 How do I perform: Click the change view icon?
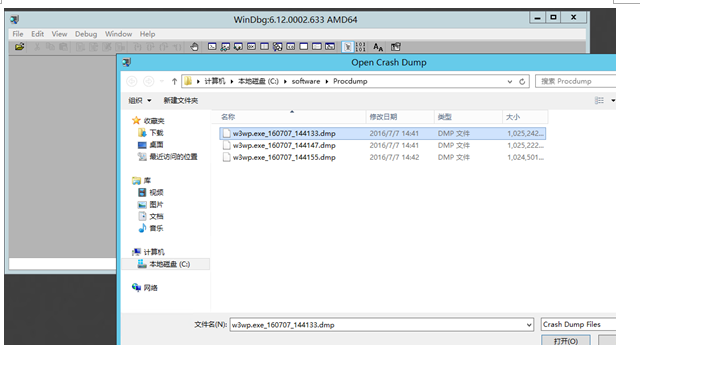[x=599, y=100]
